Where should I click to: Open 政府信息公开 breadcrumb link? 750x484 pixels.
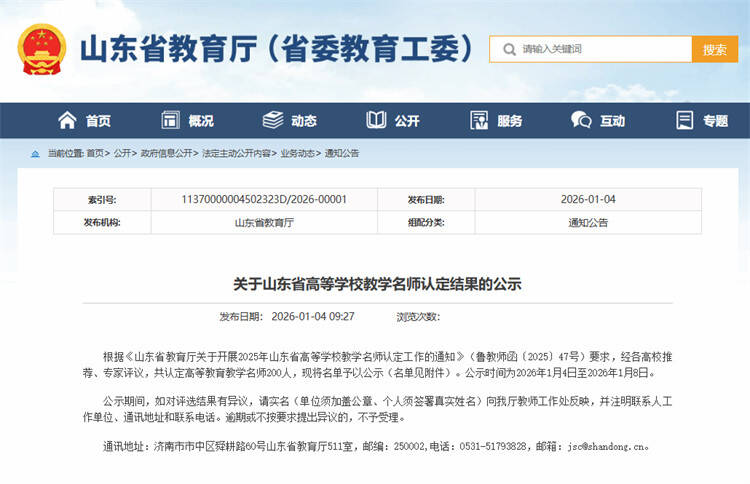[166, 153]
